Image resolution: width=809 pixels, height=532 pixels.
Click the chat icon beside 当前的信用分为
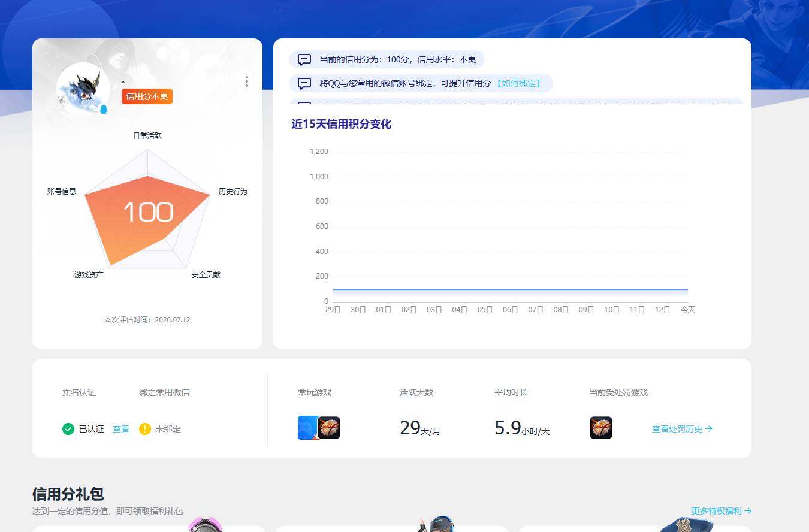coord(304,59)
